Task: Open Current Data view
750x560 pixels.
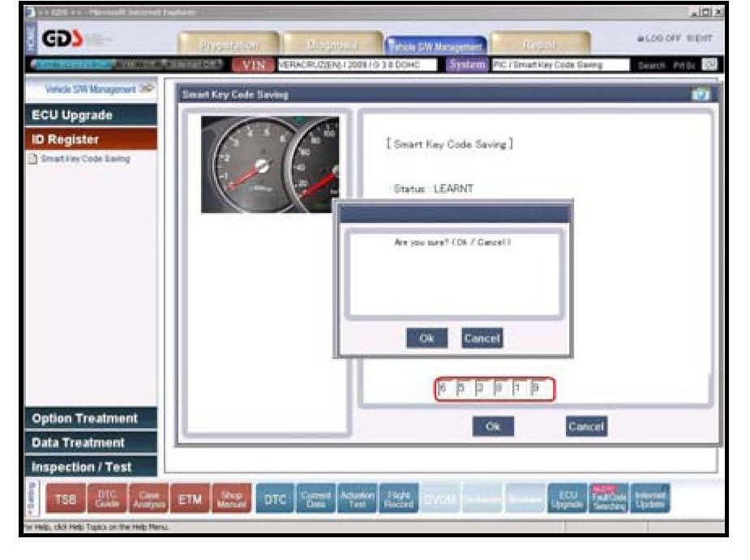Action: [x=316, y=500]
